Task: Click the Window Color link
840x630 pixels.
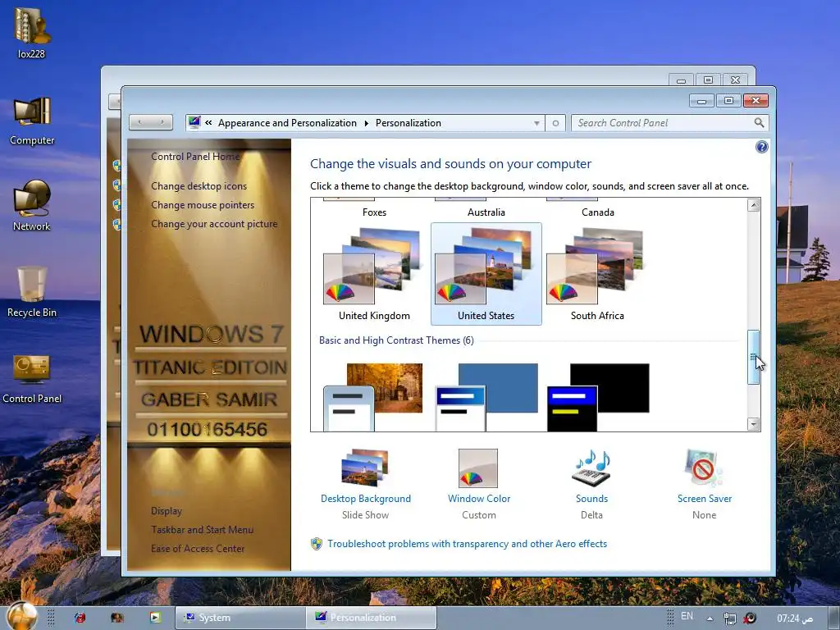Action: pos(479,499)
